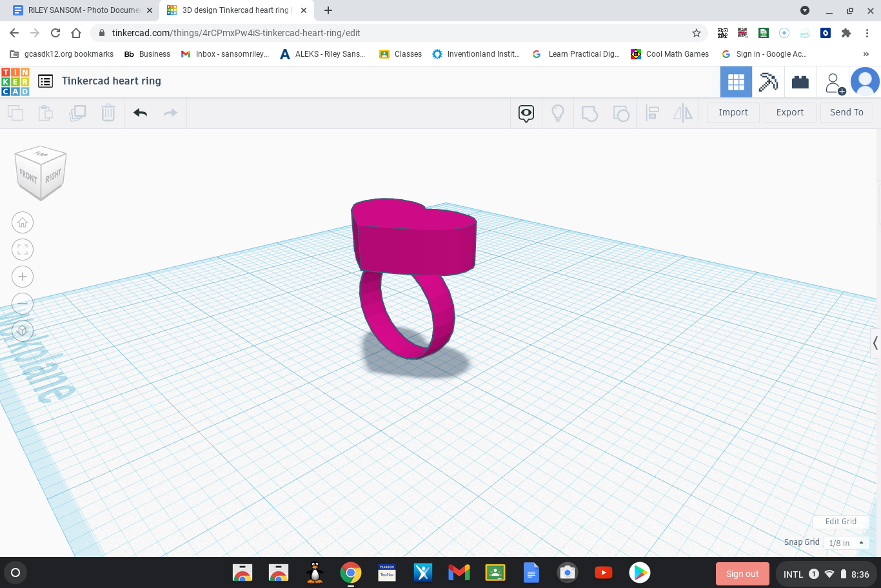Toggle Show All with the lightbulb icon
This screenshot has width=881, height=588.
coord(557,112)
